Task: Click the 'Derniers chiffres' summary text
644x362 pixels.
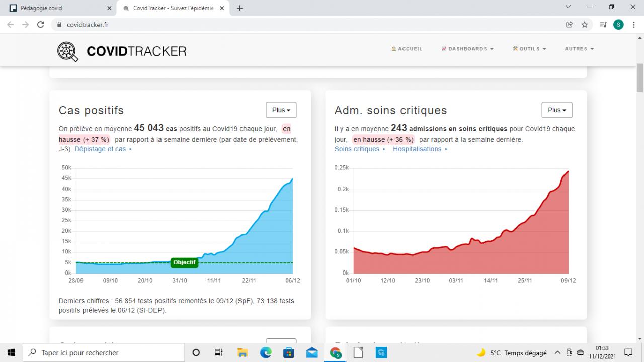Action: tap(177, 305)
